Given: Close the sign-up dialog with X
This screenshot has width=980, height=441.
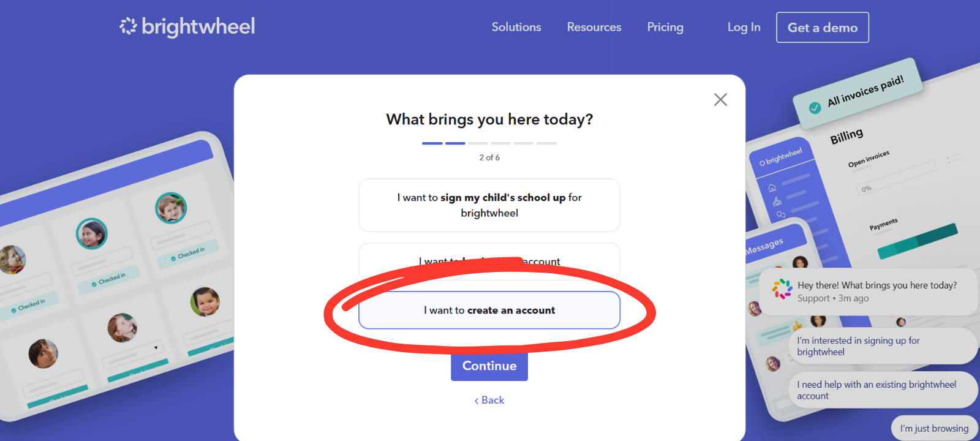Looking at the screenshot, I should point(720,100).
